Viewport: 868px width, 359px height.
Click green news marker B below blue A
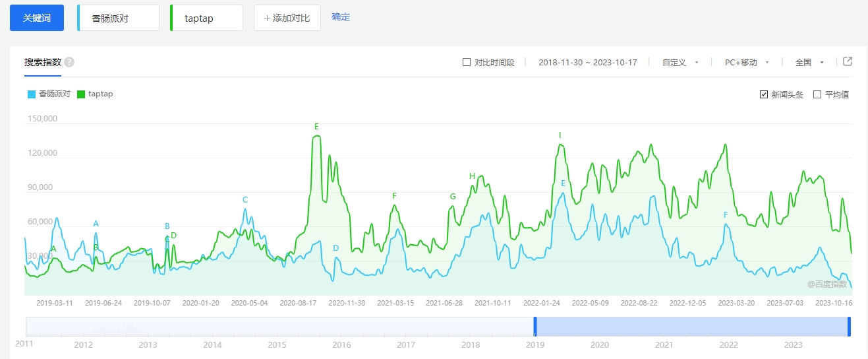tap(96, 247)
